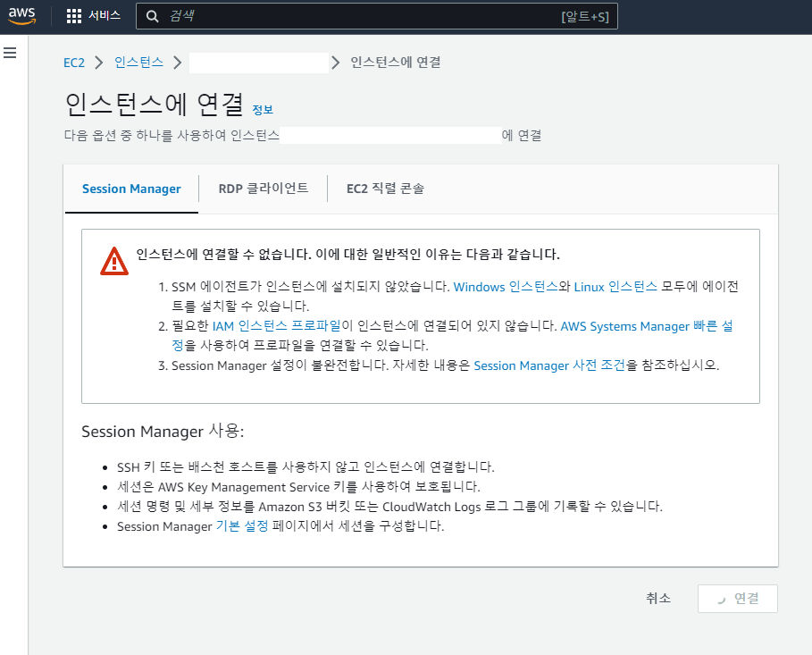This screenshot has width=812, height=655.
Task: Open Session Manager 사전 조건 link
Action: (x=549, y=365)
